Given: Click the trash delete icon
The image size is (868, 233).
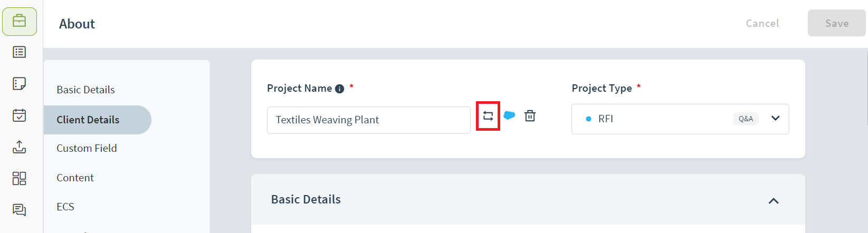Looking at the screenshot, I should coord(530,116).
